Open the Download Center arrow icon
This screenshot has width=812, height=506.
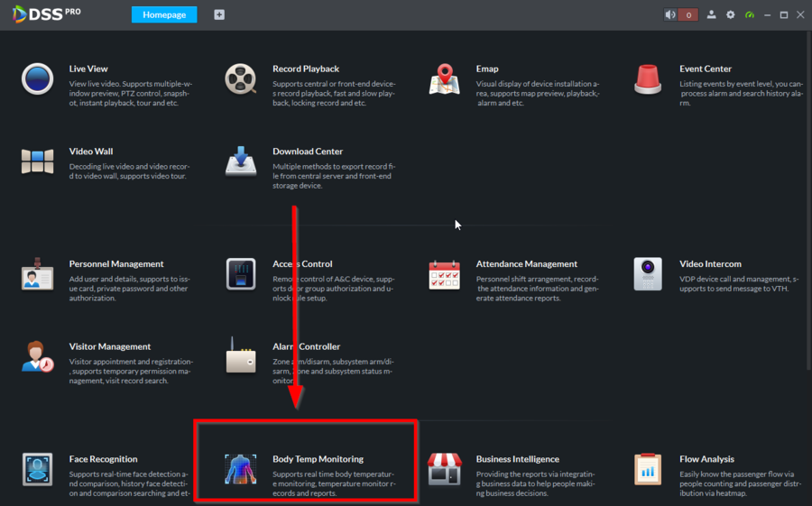coord(241,161)
